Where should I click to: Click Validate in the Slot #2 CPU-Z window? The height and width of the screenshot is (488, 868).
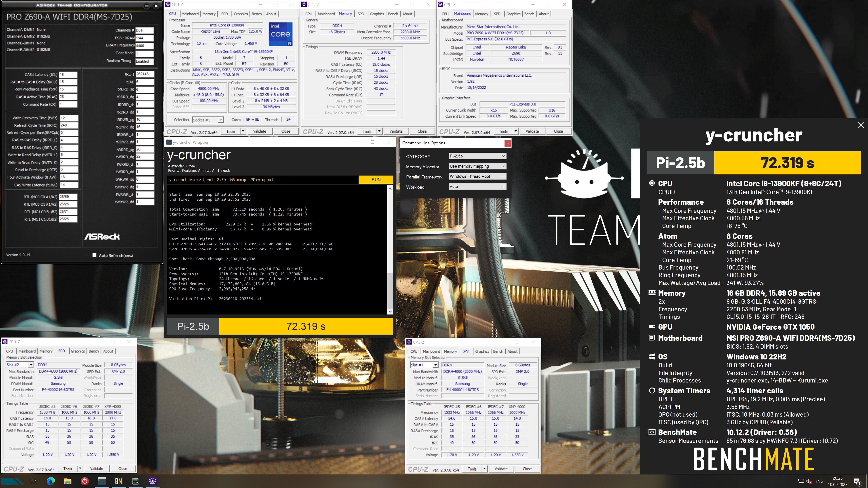pyautogui.click(x=97, y=469)
